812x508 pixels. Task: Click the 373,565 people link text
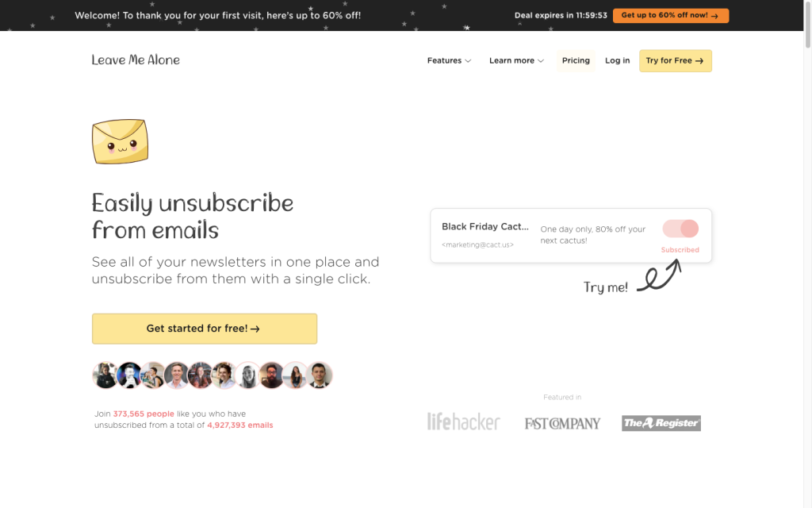pyautogui.click(x=144, y=414)
